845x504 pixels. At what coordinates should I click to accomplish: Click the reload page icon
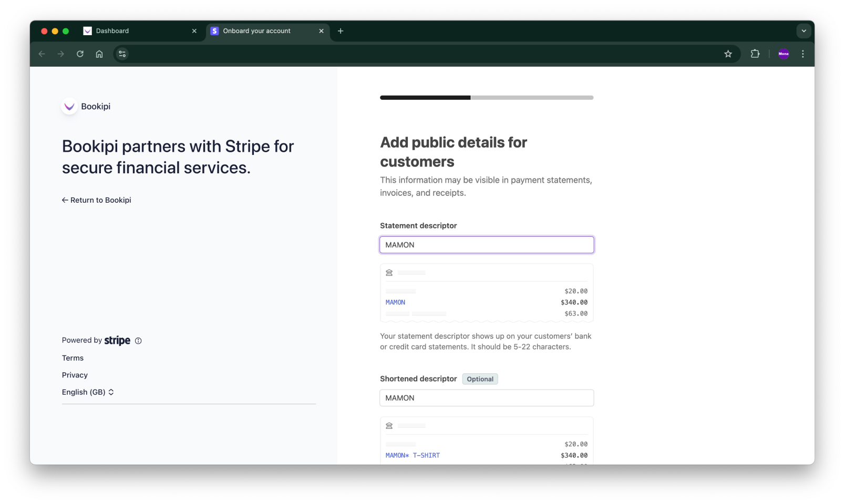(80, 54)
